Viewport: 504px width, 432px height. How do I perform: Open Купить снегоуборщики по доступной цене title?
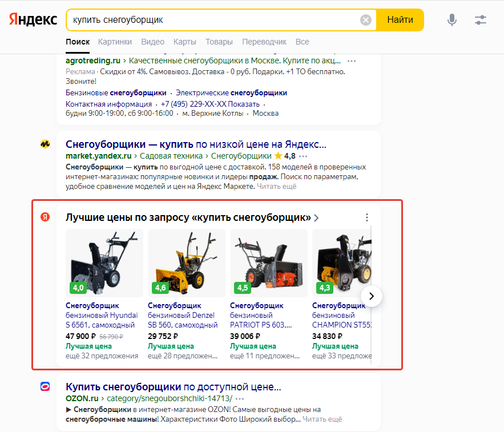174,387
